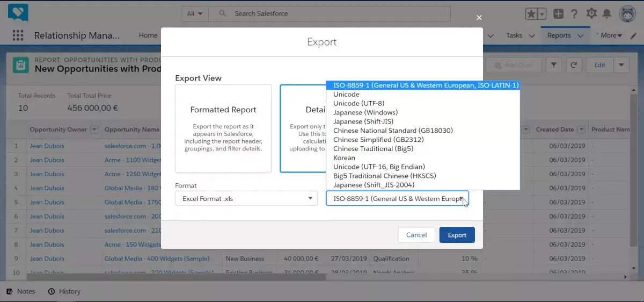
Task: Click the New Business cell in row 9
Action: click(x=245, y=258)
